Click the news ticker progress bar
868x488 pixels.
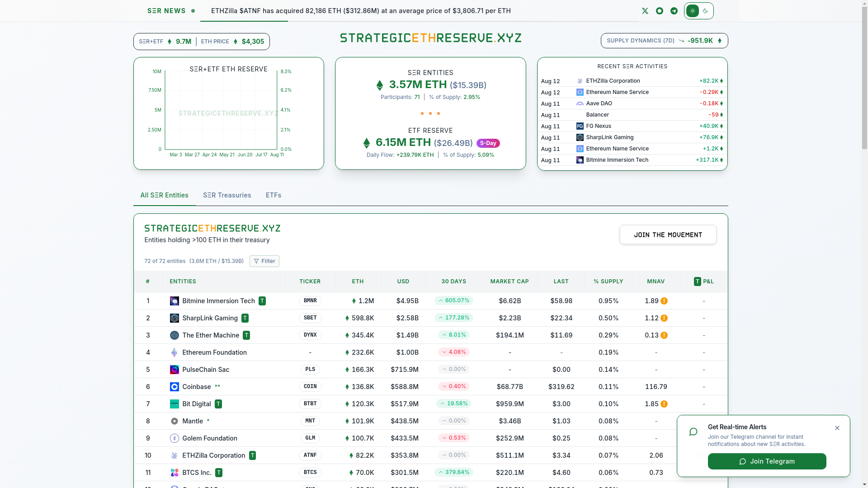(x=420, y=21)
